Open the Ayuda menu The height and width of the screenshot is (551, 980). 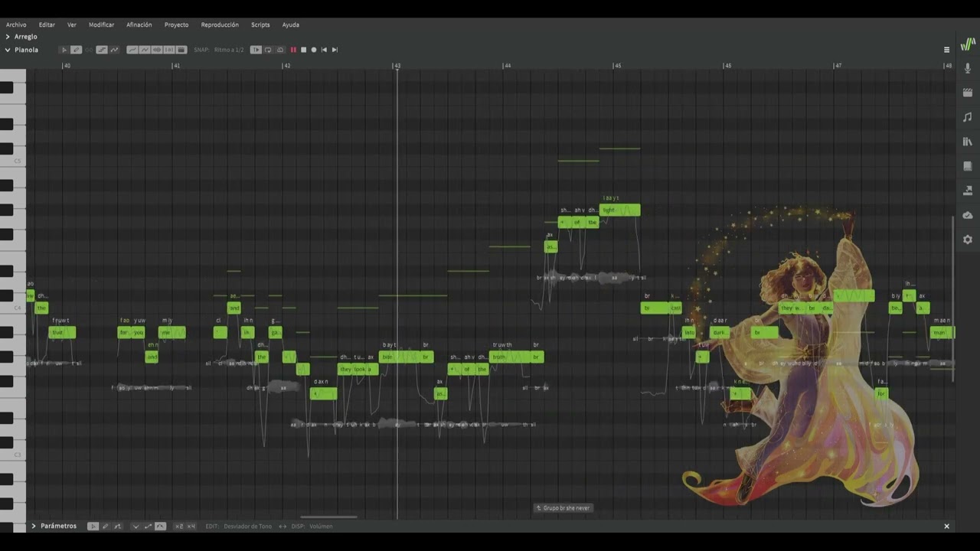point(291,24)
